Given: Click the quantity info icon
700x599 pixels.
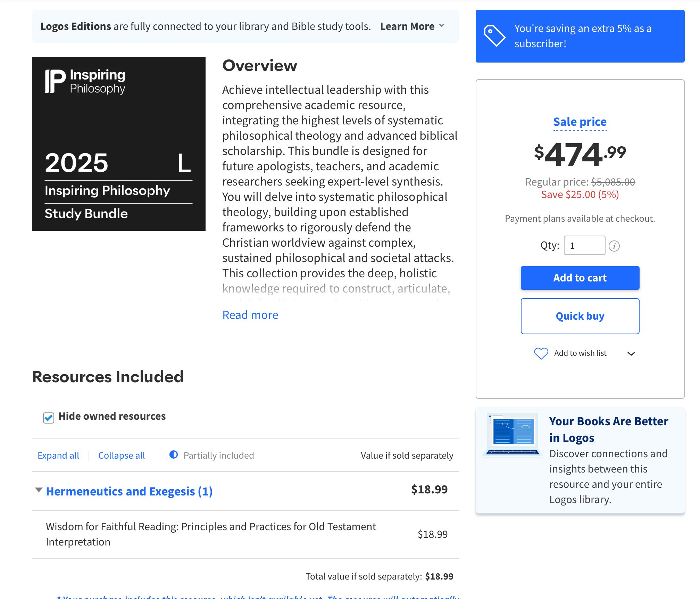Looking at the screenshot, I should click(x=614, y=246).
